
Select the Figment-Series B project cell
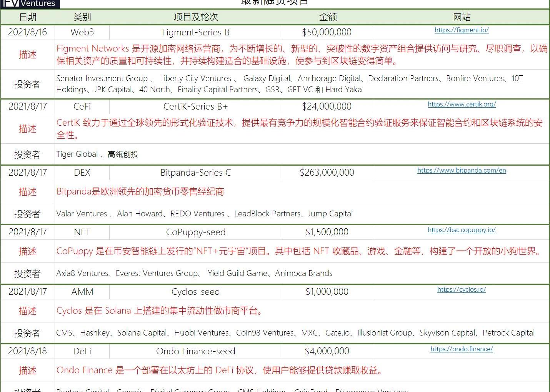tap(195, 32)
